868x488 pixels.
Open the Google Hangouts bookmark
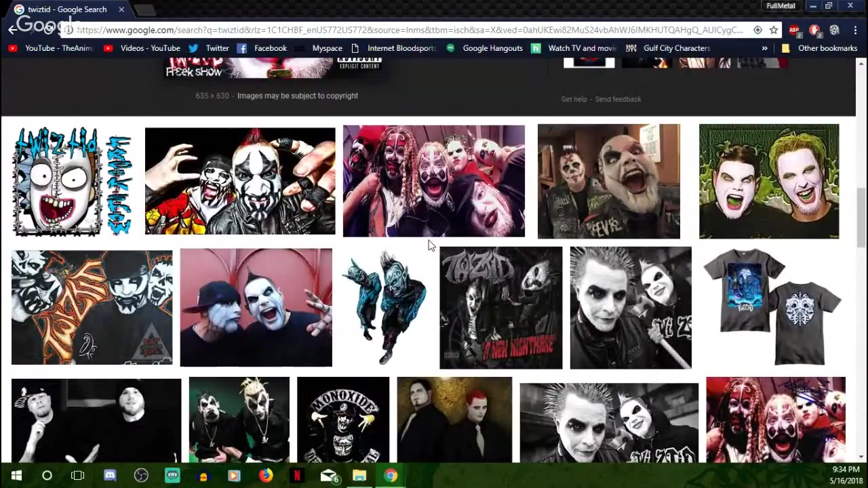(x=484, y=48)
